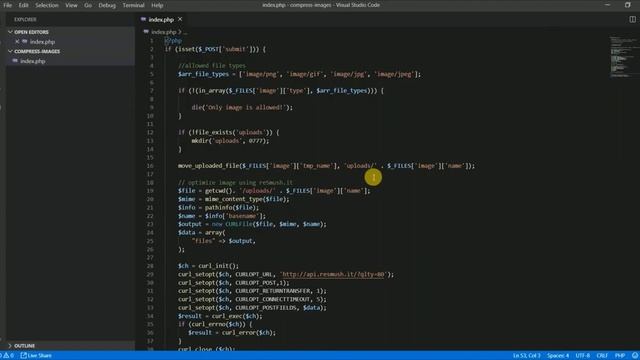Click the breadcrumb ellipsis after index.php
640x360 pixels.
pos(185,32)
